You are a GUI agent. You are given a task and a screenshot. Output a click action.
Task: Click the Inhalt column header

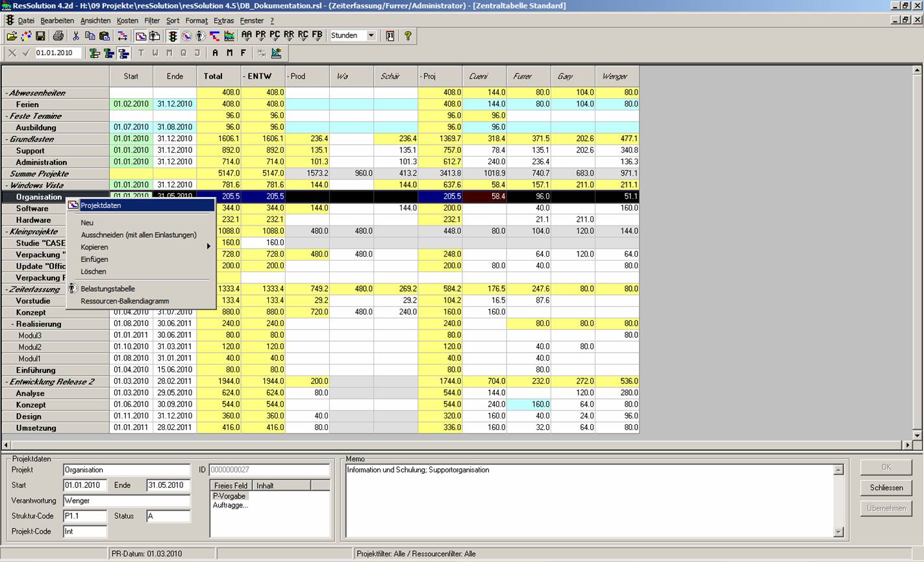[x=281, y=485]
